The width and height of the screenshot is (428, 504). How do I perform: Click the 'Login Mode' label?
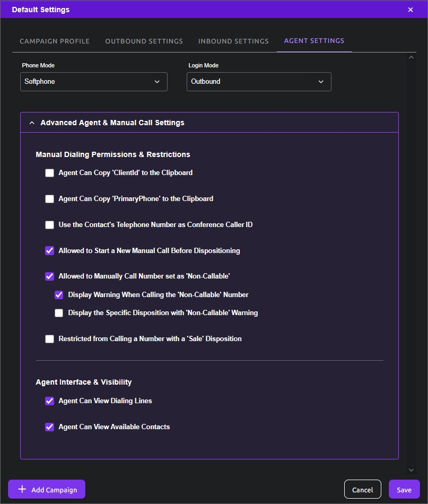[x=204, y=65]
